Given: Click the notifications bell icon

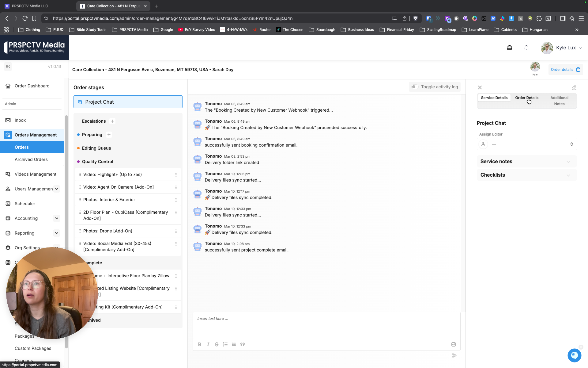Looking at the screenshot, I should click(x=526, y=48).
